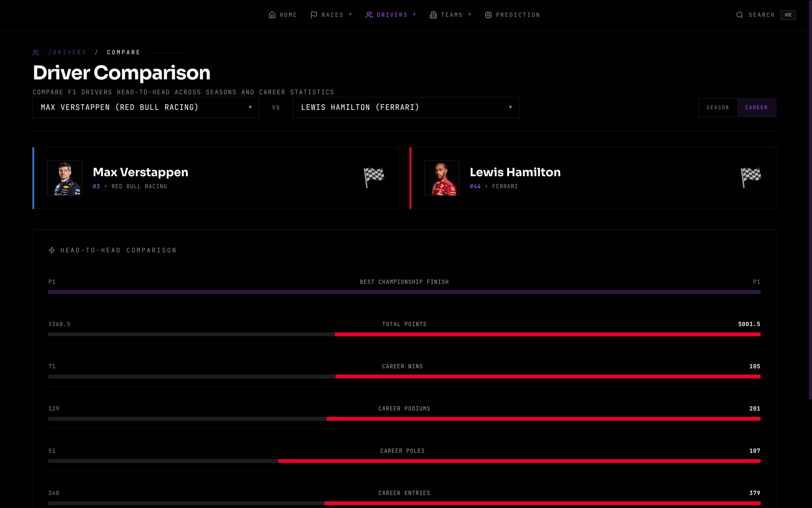Click the Races flag icon
Screen dimensions: 812x508
[x=314, y=15]
